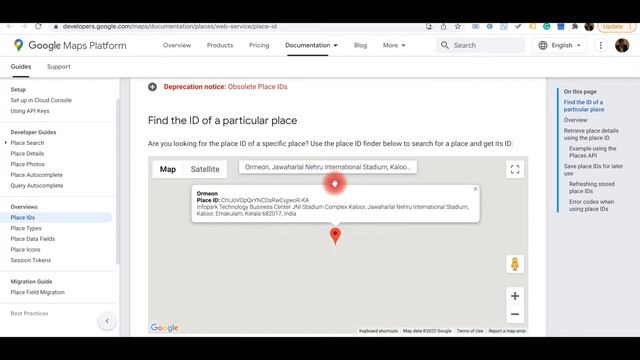Viewport: 640px width, 360px height.
Task: Reload the page with refresh icon
Action: pos(38,27)
